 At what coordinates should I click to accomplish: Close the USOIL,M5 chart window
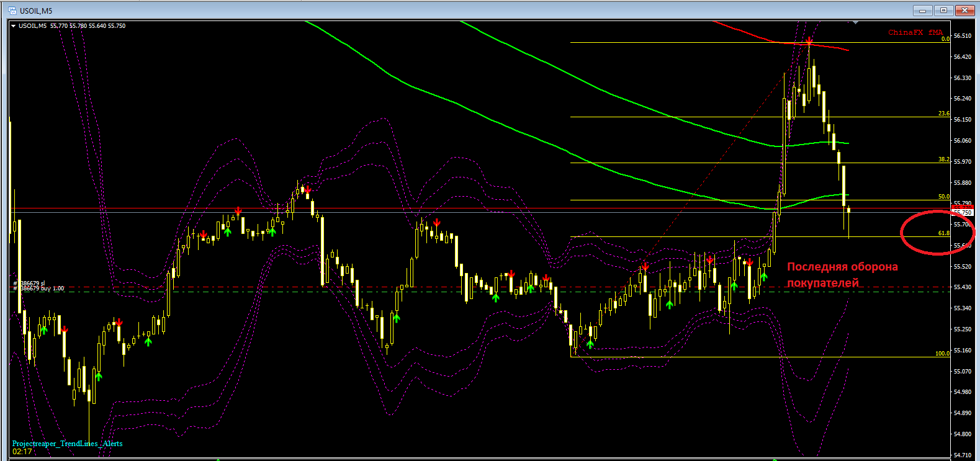tap(965, 11)
